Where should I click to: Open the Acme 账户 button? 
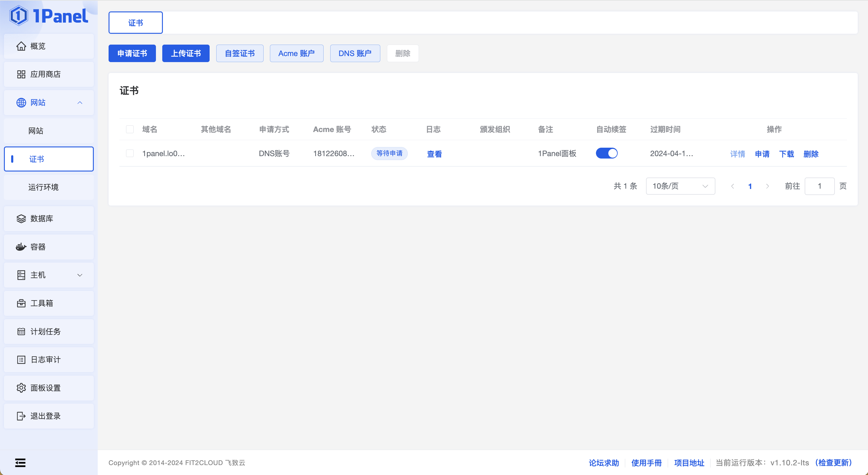pos(296,53)
